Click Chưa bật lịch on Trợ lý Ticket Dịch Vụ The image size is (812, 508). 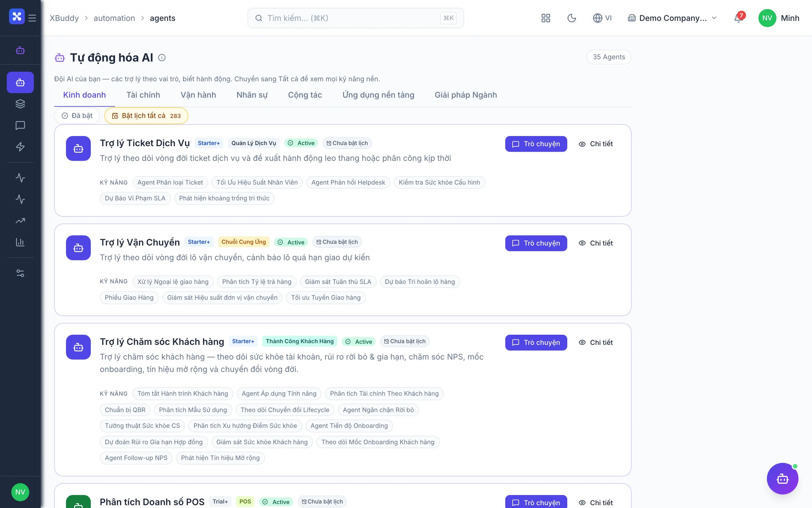point(347,143)
